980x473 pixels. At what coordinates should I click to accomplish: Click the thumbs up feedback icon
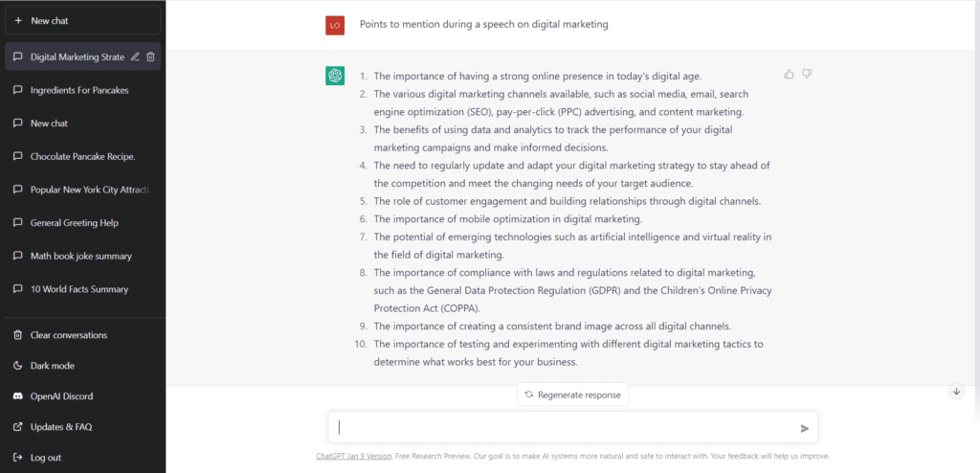[789, 75]
